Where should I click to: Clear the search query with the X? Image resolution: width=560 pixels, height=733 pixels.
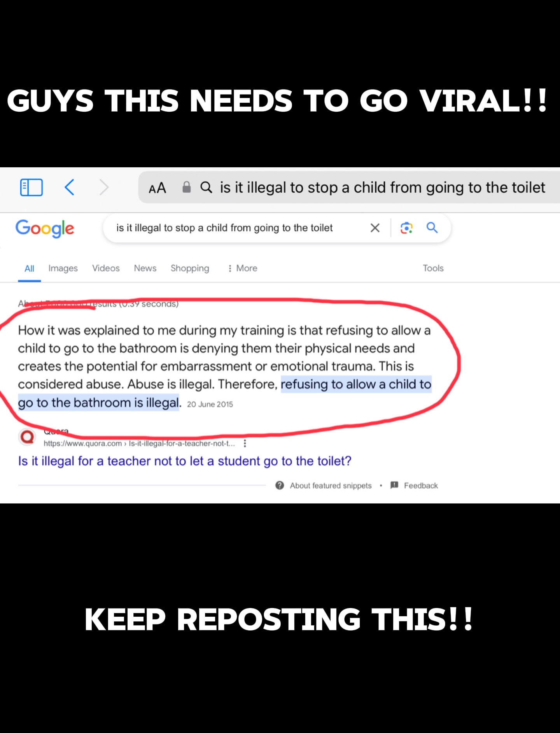coord(375,228)
